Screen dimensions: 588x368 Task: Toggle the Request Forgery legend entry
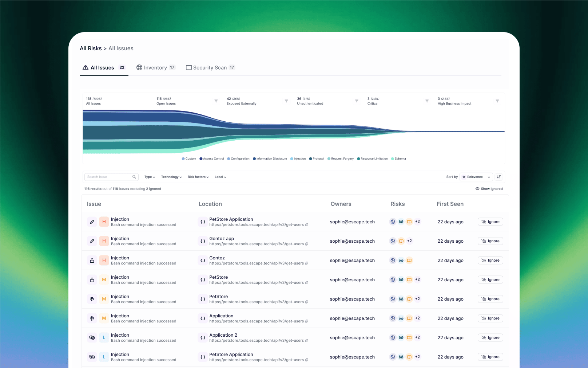pyautogui.click(x=341, y=159)
